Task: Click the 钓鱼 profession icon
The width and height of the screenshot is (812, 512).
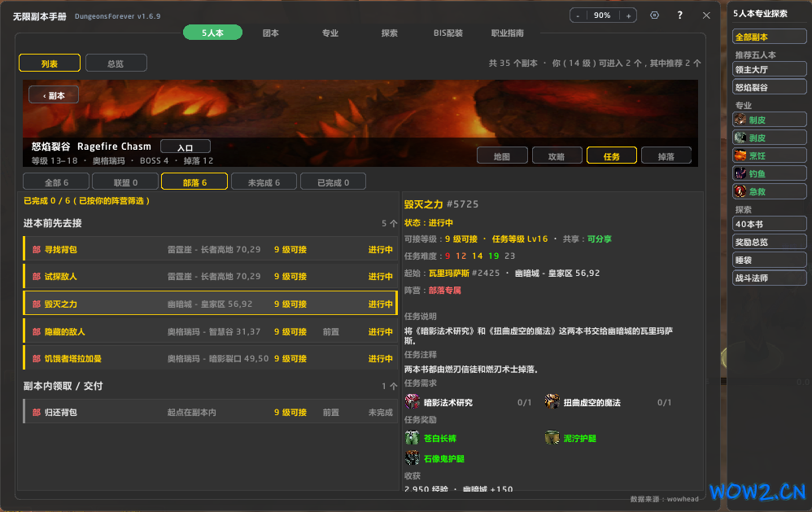Action: click(740, 173)
